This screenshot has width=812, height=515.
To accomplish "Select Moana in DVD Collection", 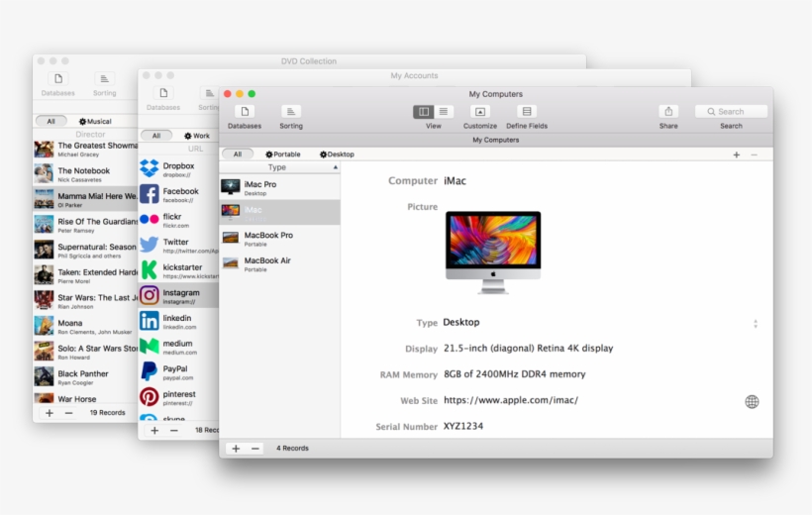I will point(85,327).
